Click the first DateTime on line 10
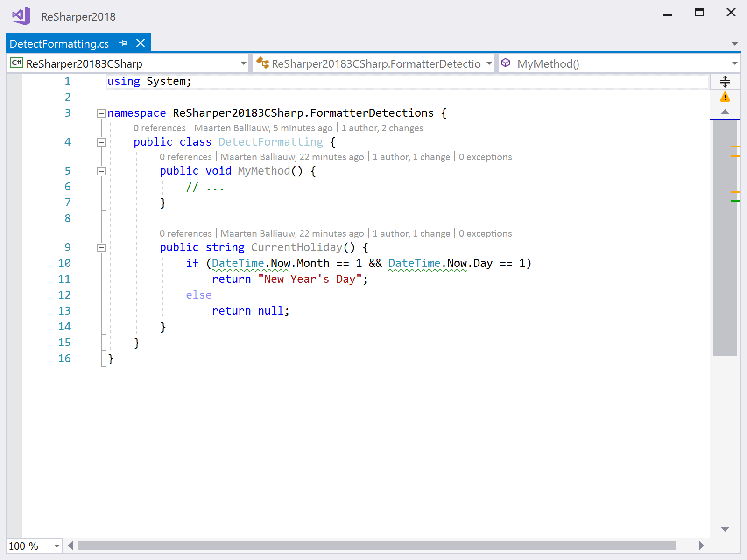Viewport: 747px width, 560px height. click(238, 263)
